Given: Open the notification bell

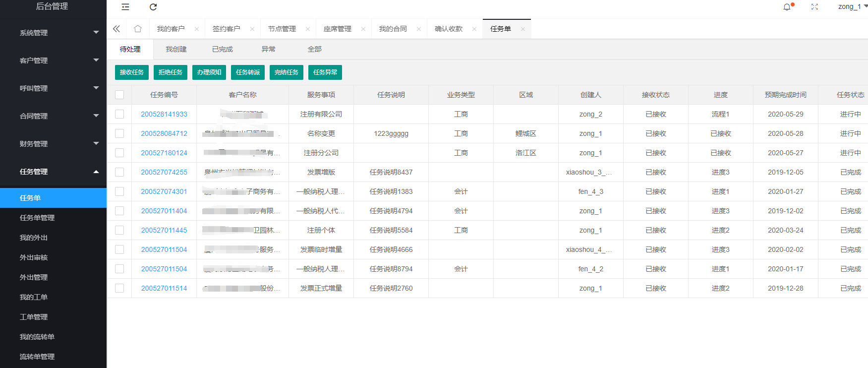Looking at the screenshot, I should [x=787, y=7].
